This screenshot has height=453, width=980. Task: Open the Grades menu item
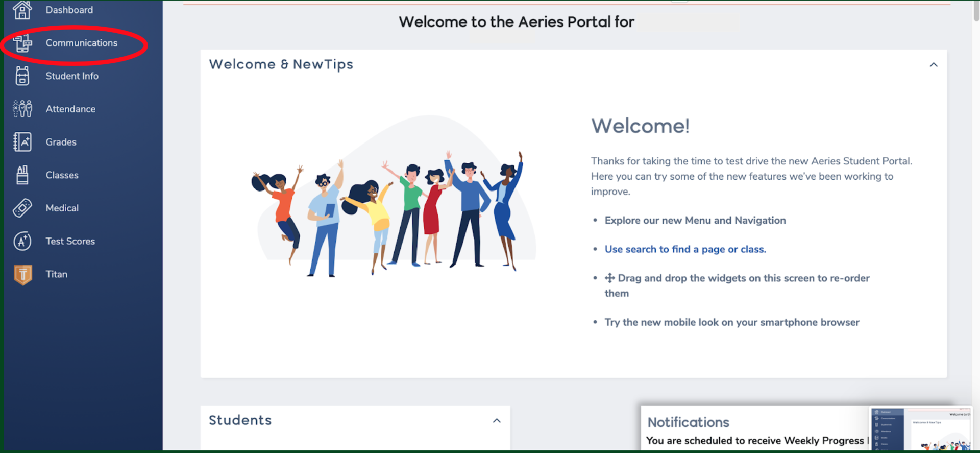tap(61, 142)
